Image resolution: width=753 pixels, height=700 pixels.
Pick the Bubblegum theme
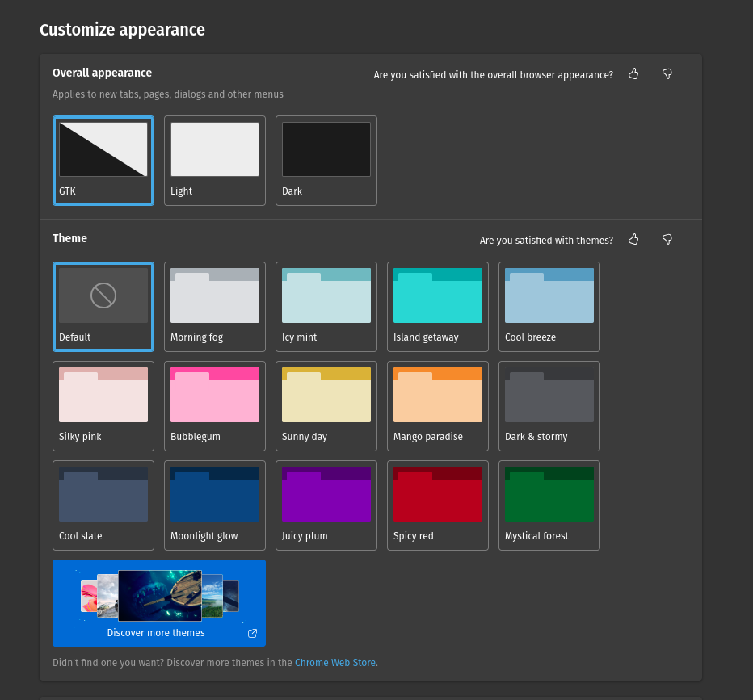coord(215,405)
